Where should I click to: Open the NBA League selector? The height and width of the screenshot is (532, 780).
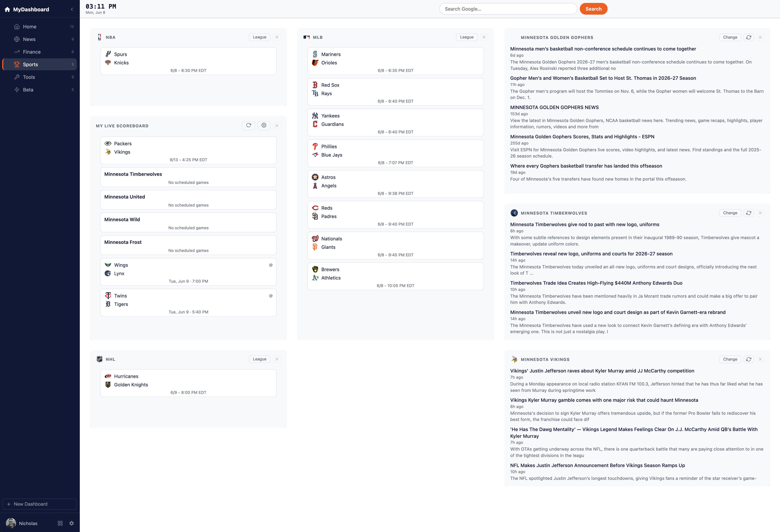tap(260, 37)
